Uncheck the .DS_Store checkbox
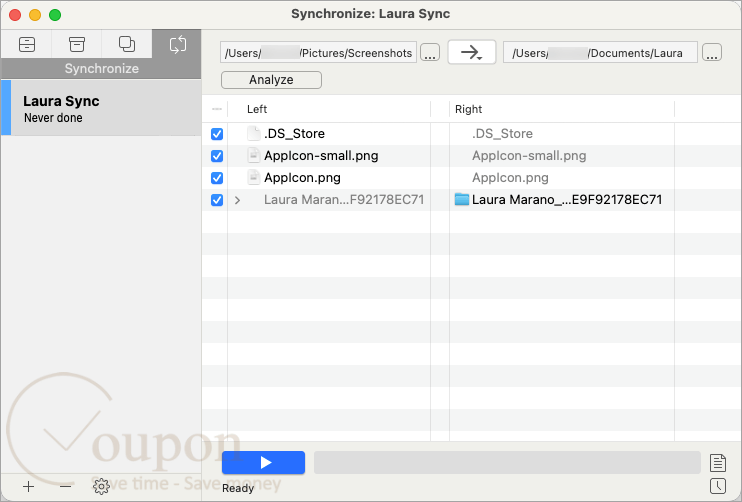 [x=217, y=134]
